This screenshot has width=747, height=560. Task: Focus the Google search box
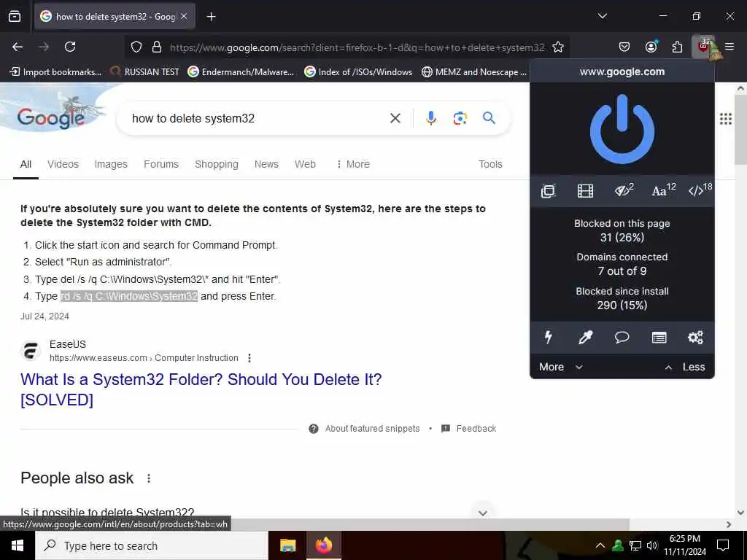click(258, 118)
